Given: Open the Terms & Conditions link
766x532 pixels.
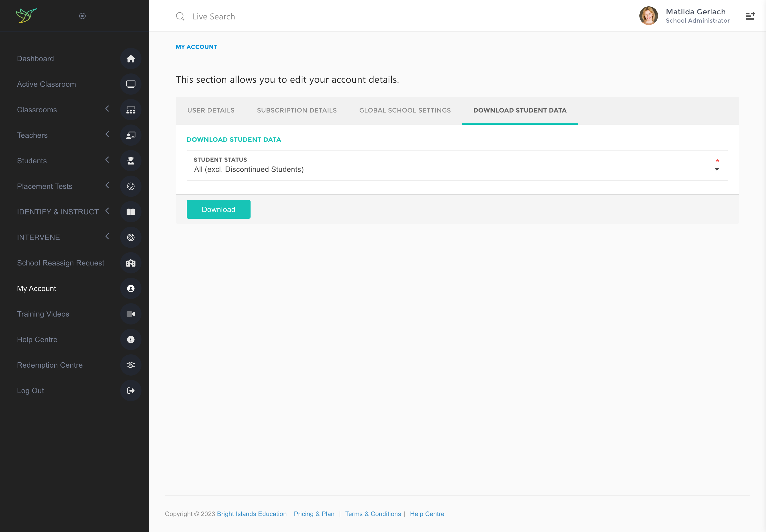Looking at the screenshot, I should (x=373, y=514).
